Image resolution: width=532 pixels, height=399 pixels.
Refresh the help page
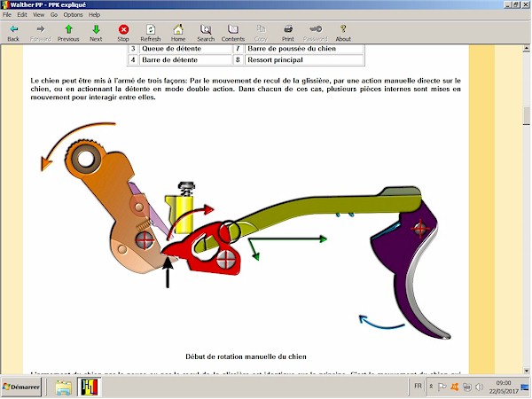click(151, 33)
